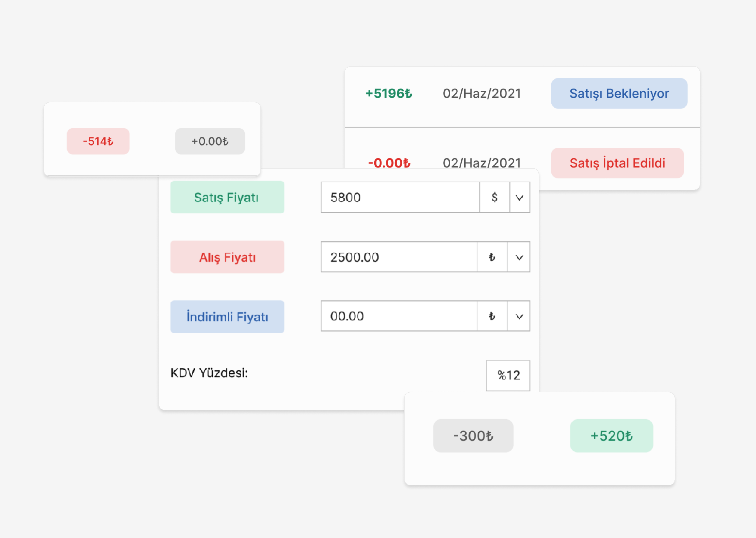The width and height of the screenshot is (756, 538).
Task: Edit the KDV percentage box %12
Action: coord(508,375)
